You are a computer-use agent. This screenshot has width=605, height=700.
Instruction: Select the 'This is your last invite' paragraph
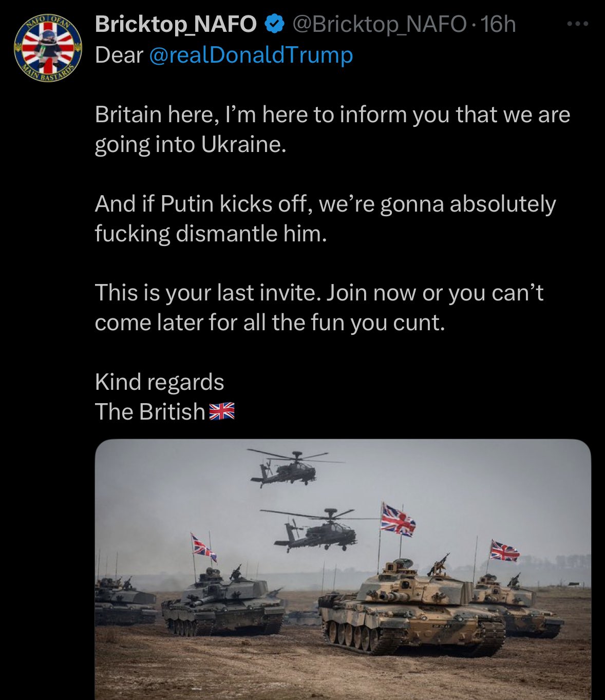click(x=319, y=307)
